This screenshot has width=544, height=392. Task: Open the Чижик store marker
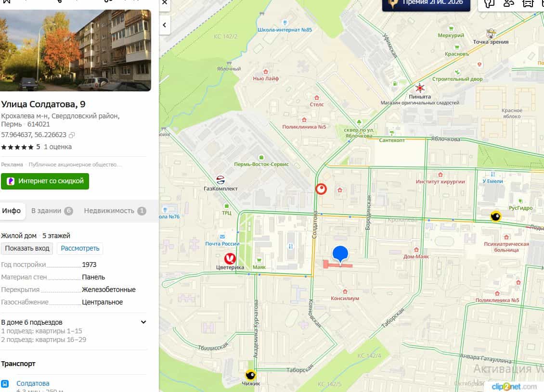coord(250,375)
